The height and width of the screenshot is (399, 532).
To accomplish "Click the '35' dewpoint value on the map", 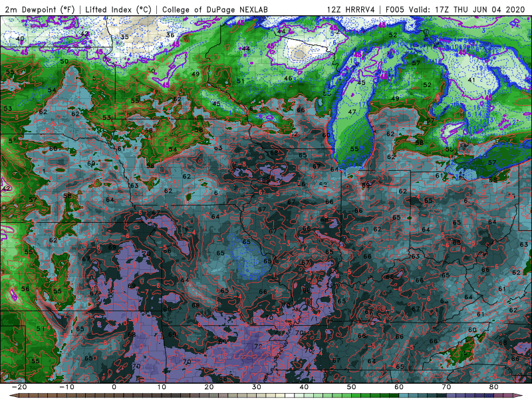I will 124,37.
